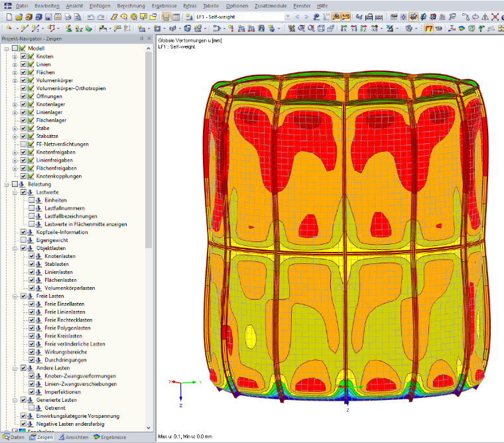Open the Berechnung menu

click(x=131, y=6)
